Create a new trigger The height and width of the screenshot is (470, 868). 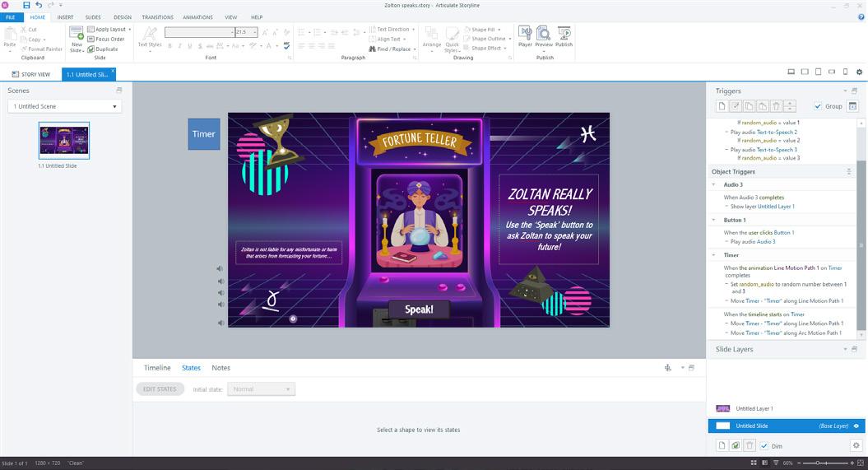[722, 106]
